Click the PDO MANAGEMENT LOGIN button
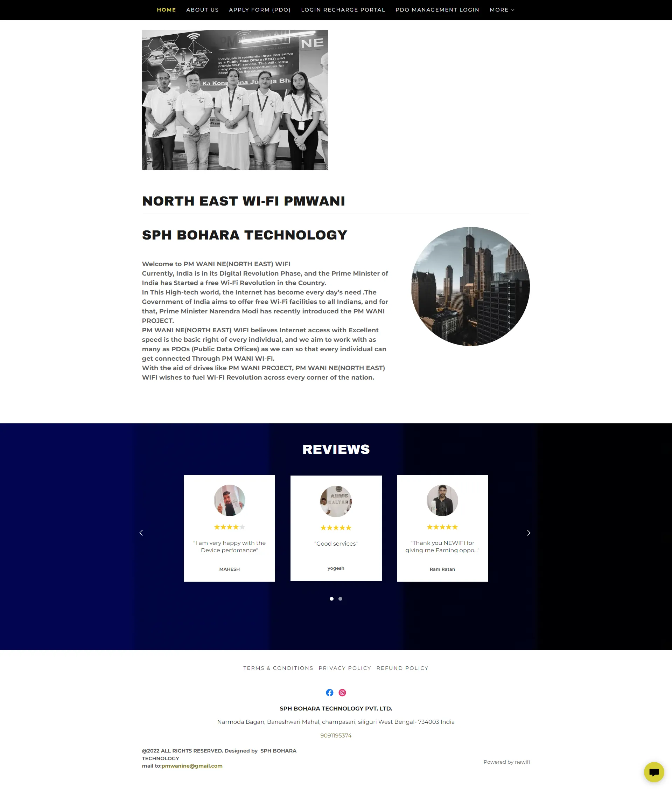672x790 pixels. coord(437,9)
